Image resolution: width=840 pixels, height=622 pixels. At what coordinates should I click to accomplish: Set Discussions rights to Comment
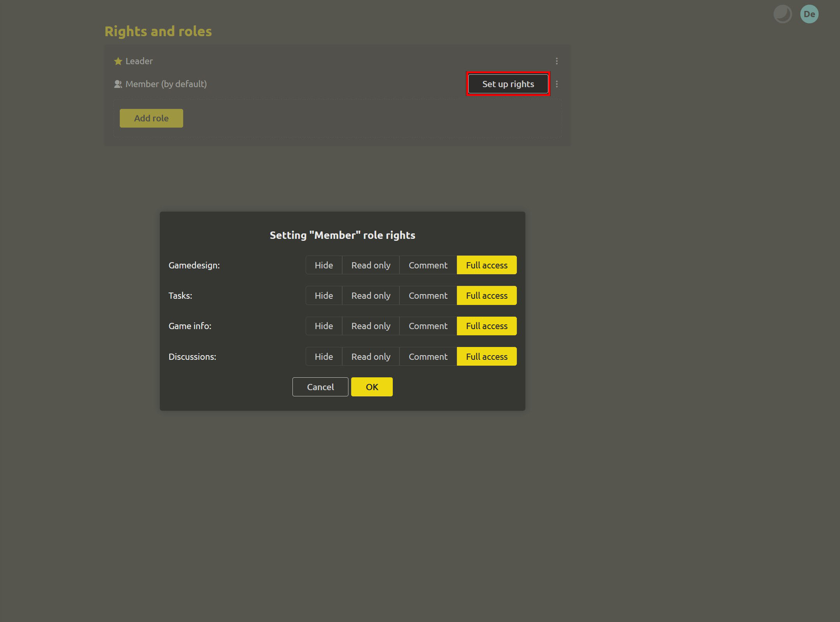[428, 356]
